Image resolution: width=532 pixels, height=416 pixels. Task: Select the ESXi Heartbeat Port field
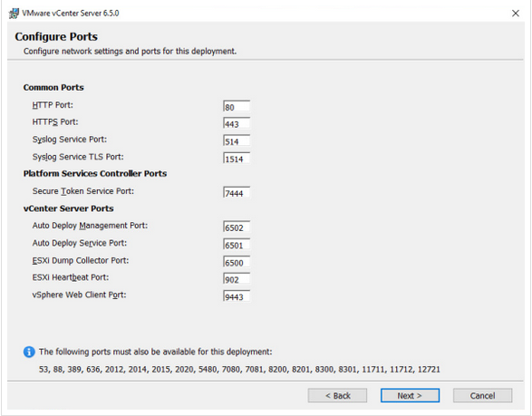[x=237, y=279]
